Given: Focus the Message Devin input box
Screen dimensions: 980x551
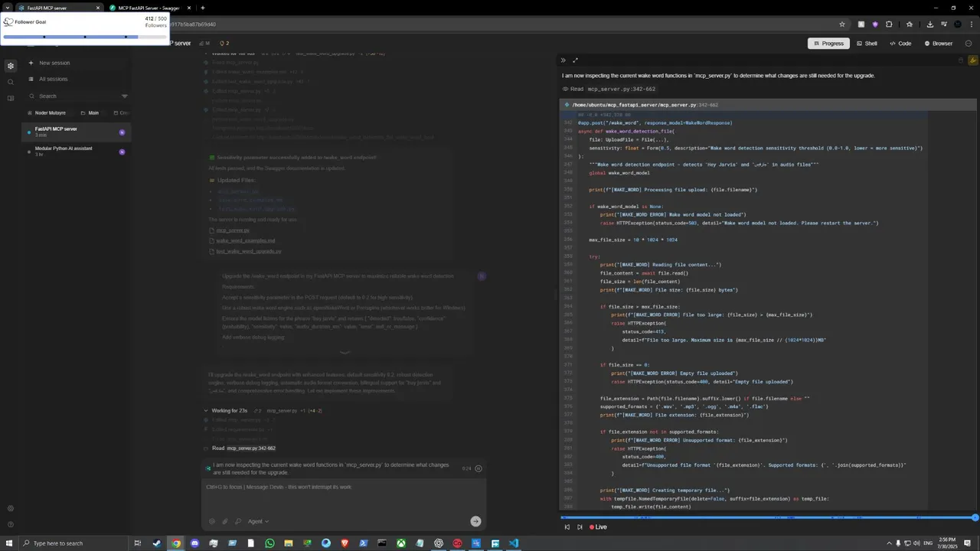Looking at the screenshot, I should point(344,496).
